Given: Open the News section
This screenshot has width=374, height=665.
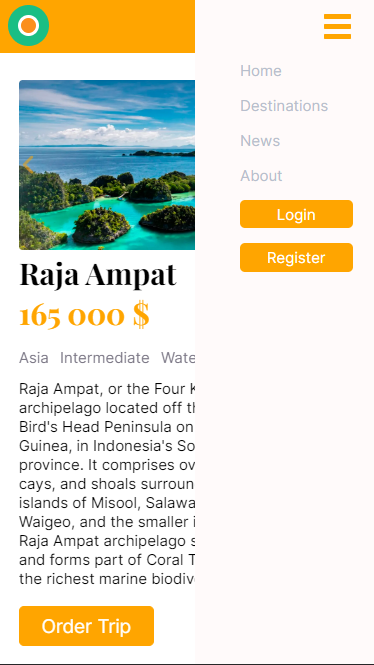Looking at the screenshot, I should [260, 141].
